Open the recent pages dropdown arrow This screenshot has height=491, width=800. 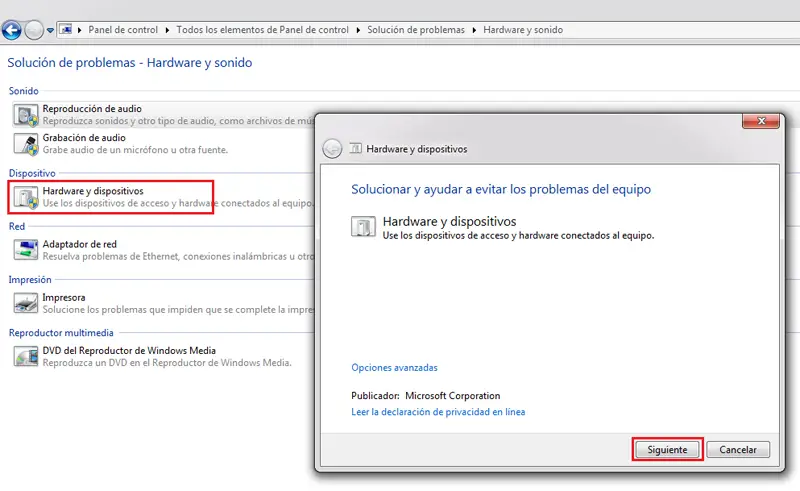pyautogui.click(x=50, y=30)
